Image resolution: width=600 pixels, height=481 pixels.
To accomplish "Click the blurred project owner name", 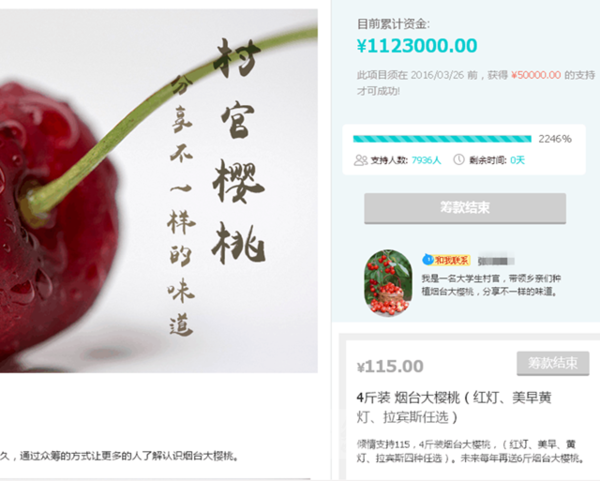I will pyautogui.click(x=496, y=261).
